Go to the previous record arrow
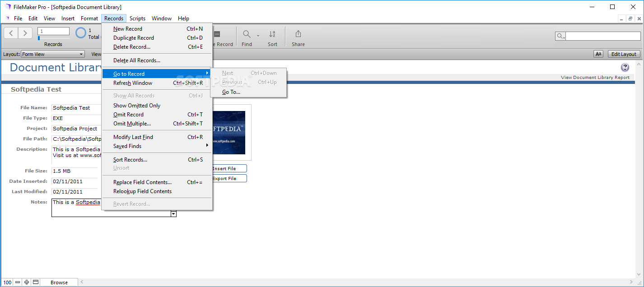 tap(12, 33)
